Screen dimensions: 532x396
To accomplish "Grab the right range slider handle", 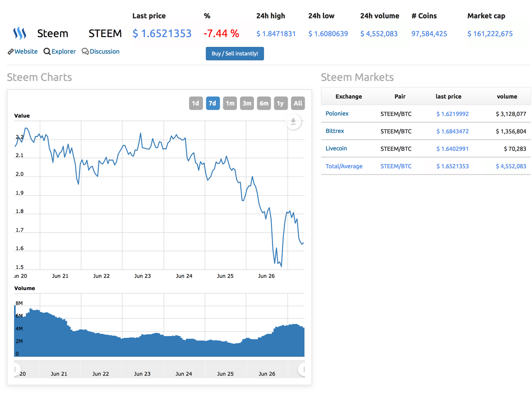I will coord(302,369).
